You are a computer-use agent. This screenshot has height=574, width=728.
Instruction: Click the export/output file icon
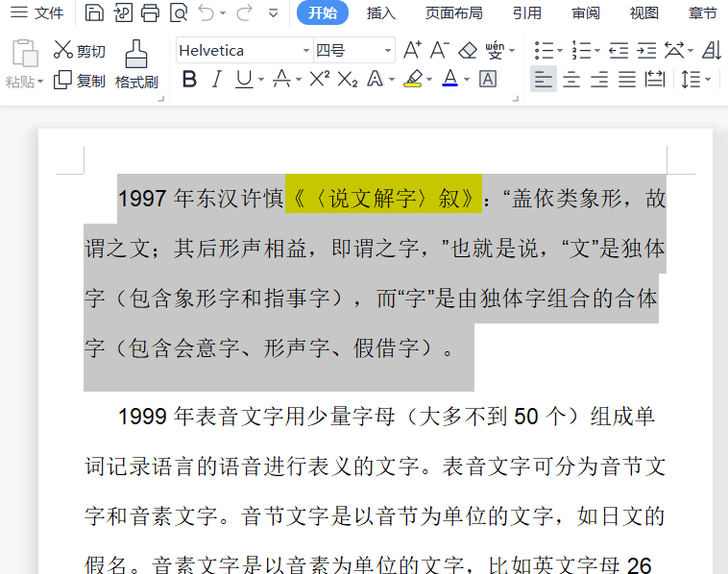click(123, 12)
